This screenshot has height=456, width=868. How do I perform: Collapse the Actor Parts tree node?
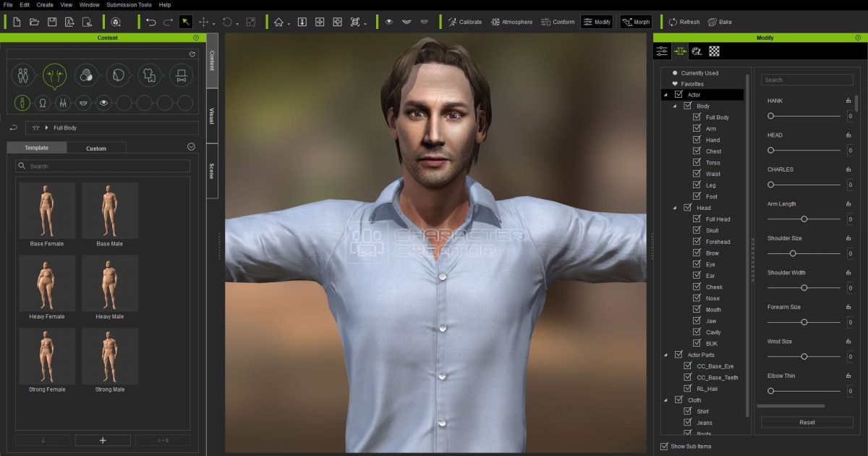[665, 355]
